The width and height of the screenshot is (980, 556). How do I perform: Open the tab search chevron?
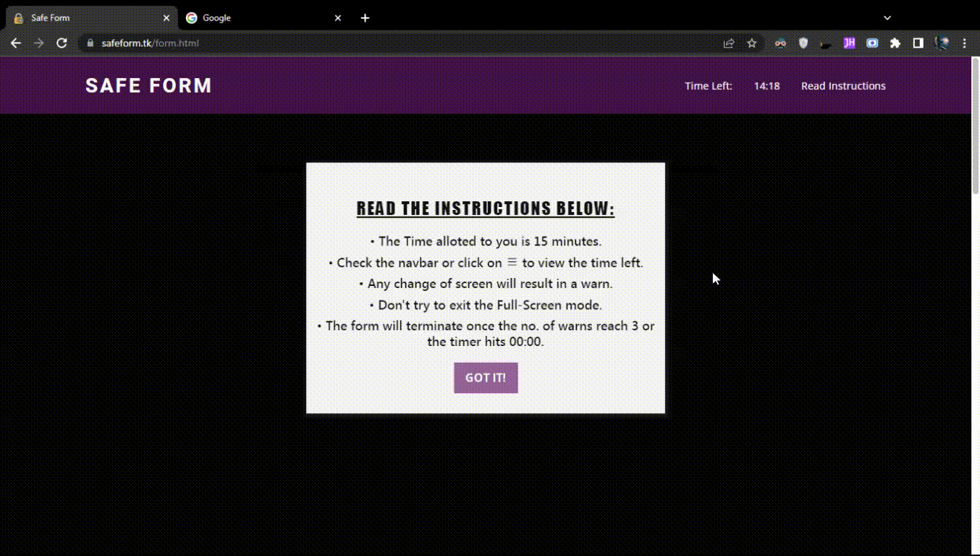(887, 17)
